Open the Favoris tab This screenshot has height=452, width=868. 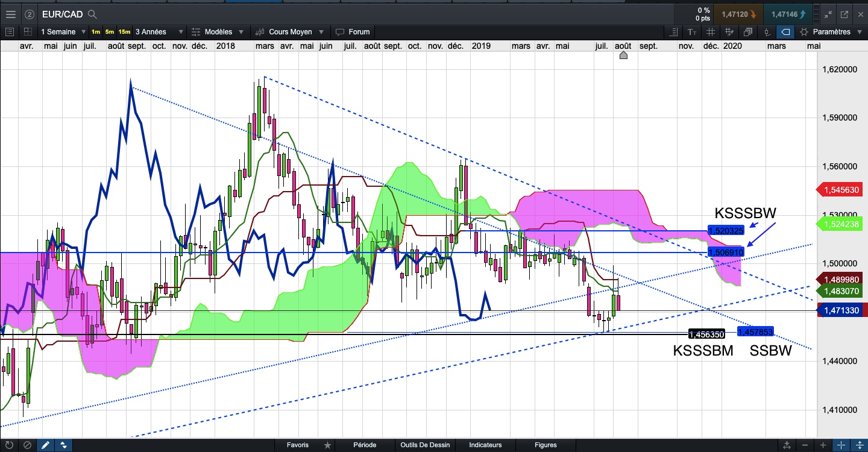pyautogui.click(x=298, y=445)
